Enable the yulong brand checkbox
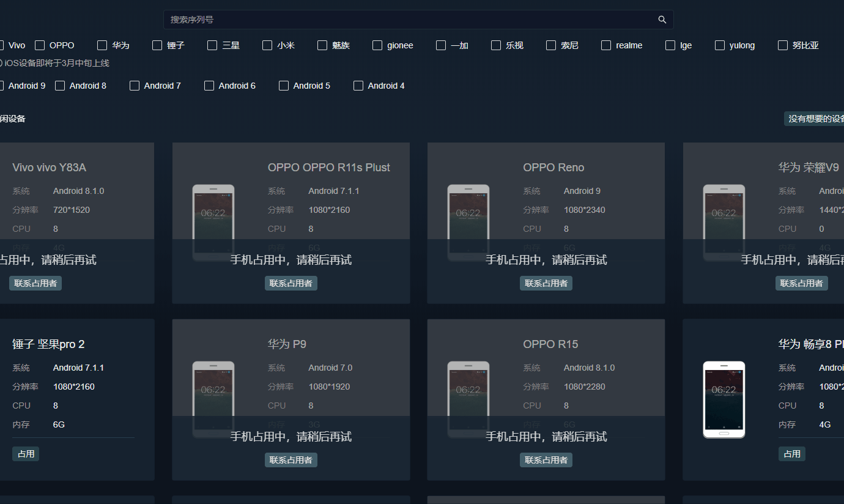Screen dimensions: 844x504 click(720, 45)
